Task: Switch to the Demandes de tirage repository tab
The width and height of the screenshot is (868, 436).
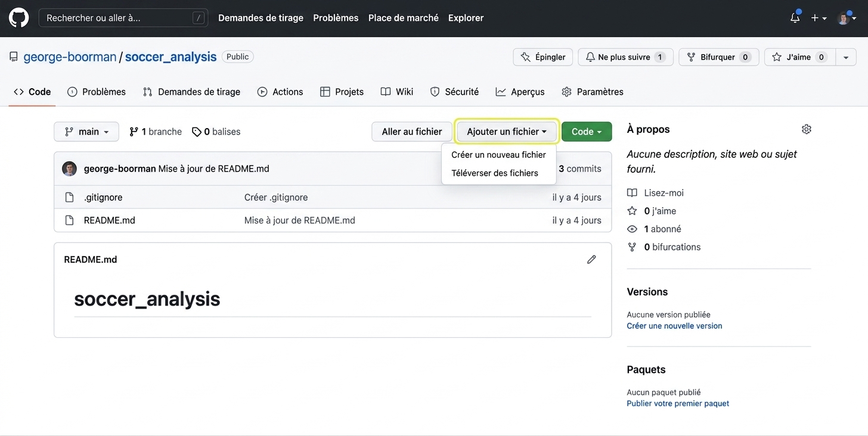Action: (x=191, y=92)
